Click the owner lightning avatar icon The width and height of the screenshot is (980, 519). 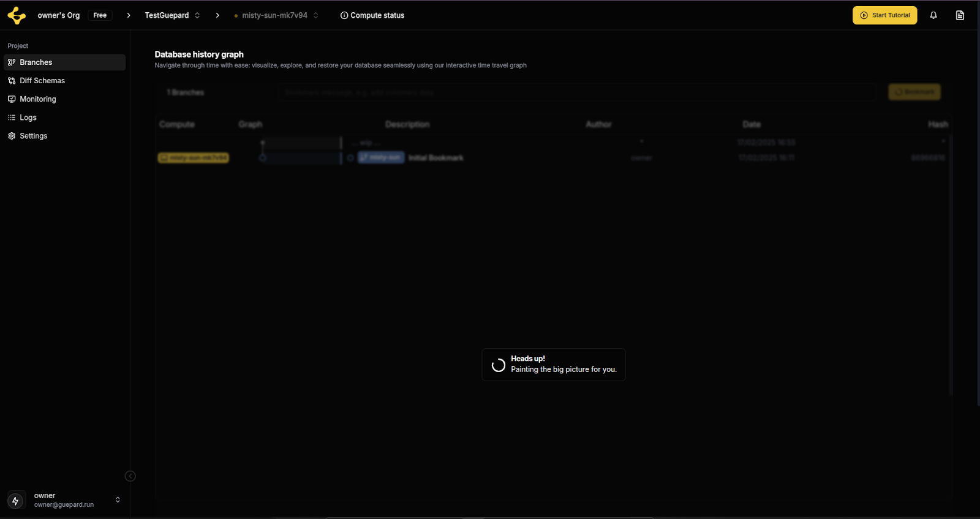(x=16, y=500)
